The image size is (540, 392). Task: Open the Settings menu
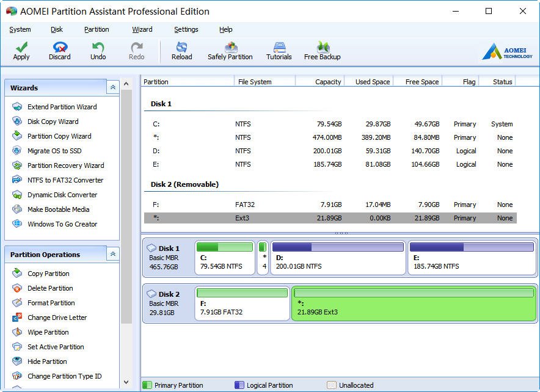(186, 29)
